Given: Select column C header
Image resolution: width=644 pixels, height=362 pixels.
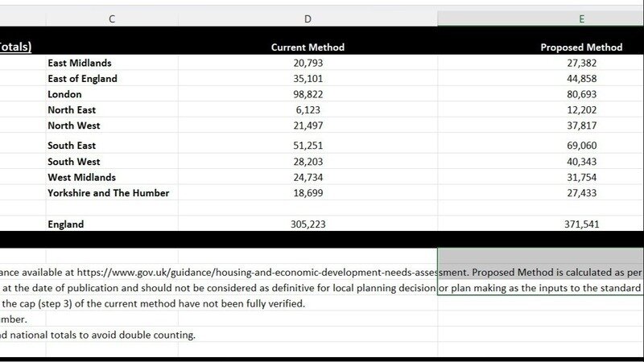Looking at the screenshot, I should [111, 19].
